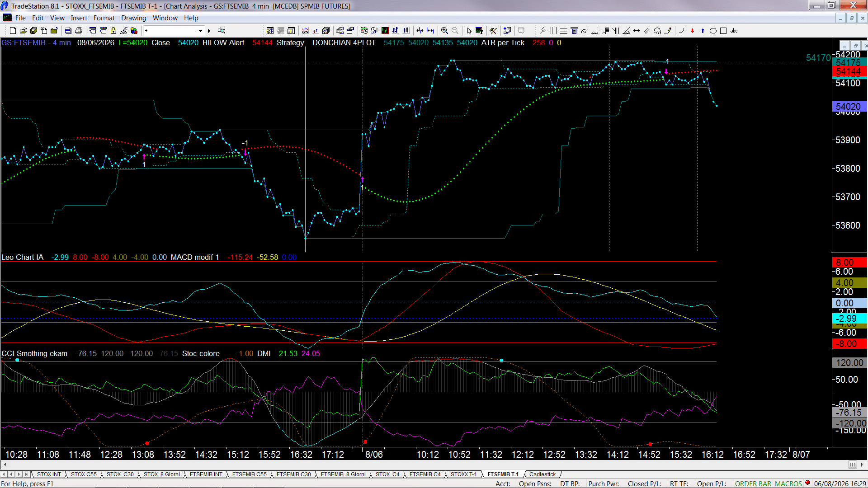This screenshot has height=488, width=868.
Task: Select the arrow pointer tool
Action: point(469,31)
